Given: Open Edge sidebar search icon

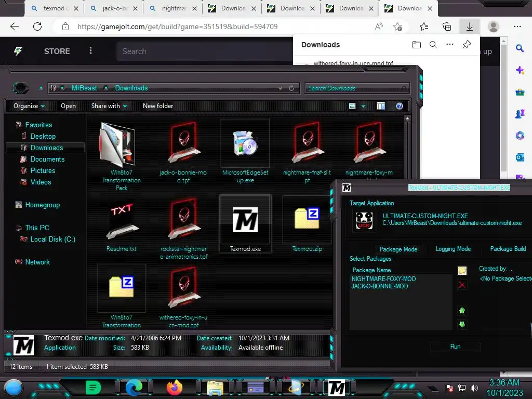Looking at the screenshot, I should (x=520, y=48).
